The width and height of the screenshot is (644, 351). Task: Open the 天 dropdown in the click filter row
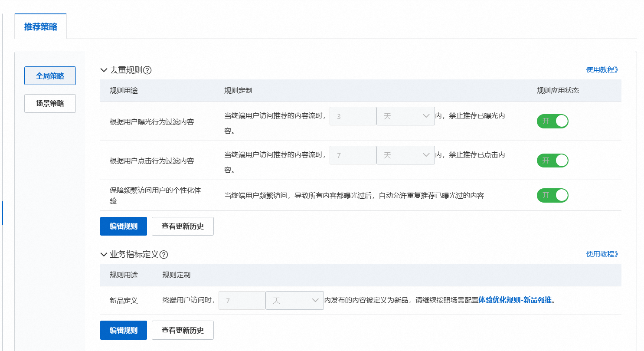(x=405, y=155)
